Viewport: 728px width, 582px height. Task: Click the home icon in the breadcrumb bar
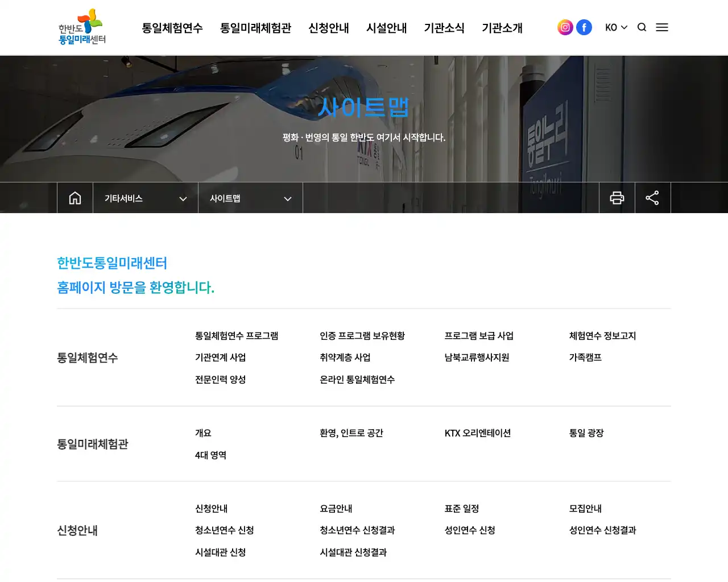click(x=75, y=197)
